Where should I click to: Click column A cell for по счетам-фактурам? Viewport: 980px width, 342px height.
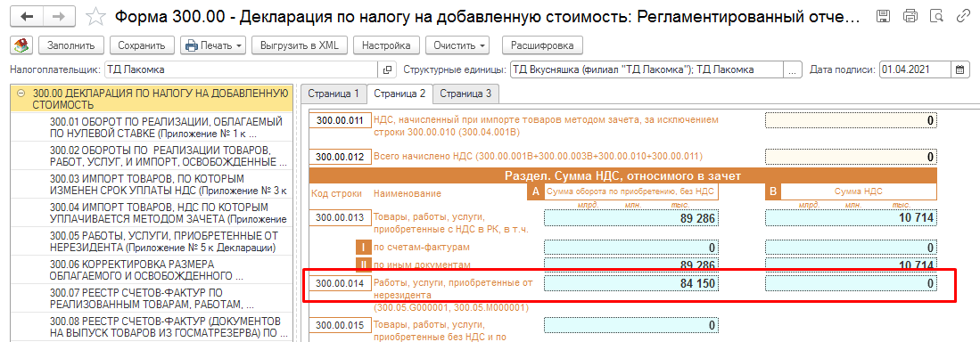coord(631,248)
